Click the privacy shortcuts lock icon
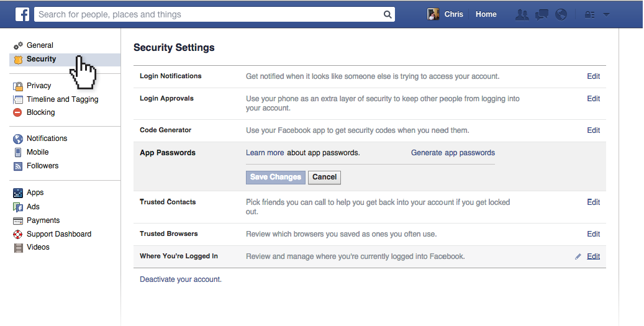The width and height of the screenshot is (644, 326). (590, 14)
